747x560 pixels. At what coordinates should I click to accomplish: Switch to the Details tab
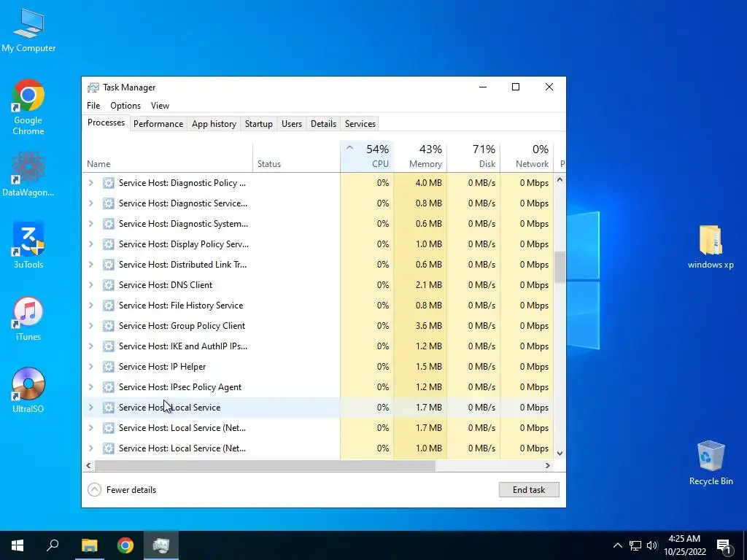[323, 124]
